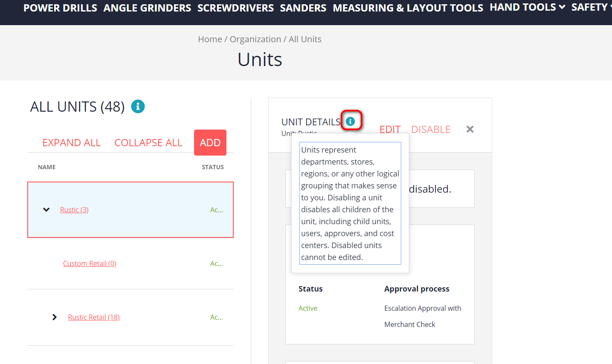The width and height of the screenshot is (612, 364).
Task: Click info icon beside Unit Details title
Action: click(351, 121)
